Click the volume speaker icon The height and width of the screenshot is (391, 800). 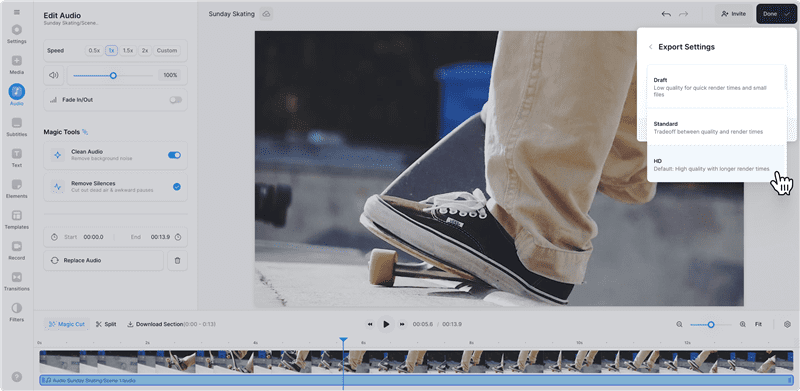54,75
